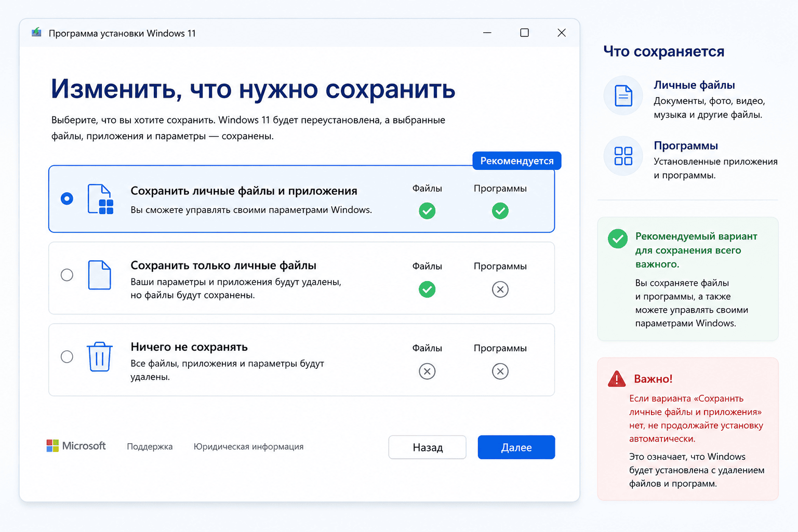Click 'Вы сможете управлять своими параметрами Windows.' text
Viewport: 798px width, 532px height.
[x=251, y=210]
